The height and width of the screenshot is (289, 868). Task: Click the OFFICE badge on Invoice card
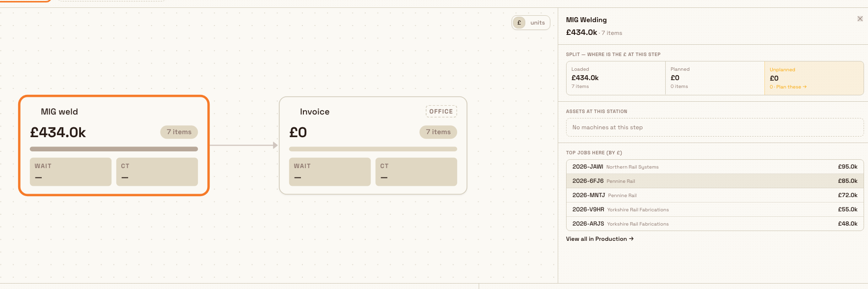coord(441,112)
